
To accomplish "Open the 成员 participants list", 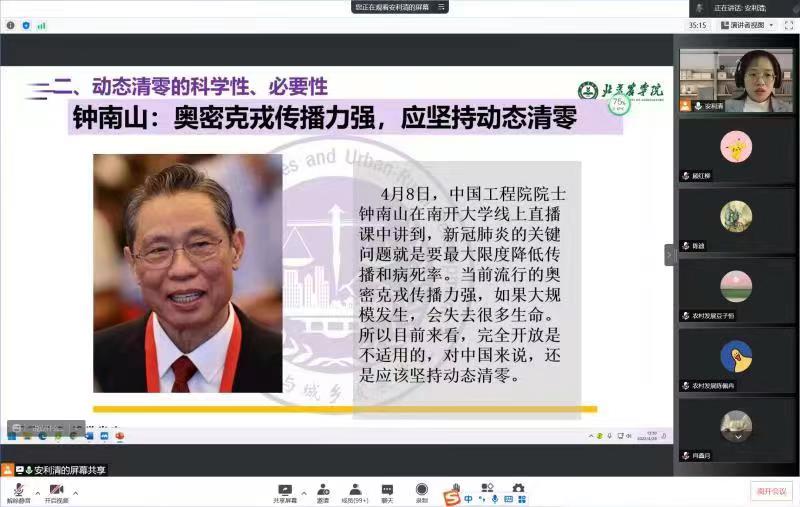I will click(x=354, y=489).
